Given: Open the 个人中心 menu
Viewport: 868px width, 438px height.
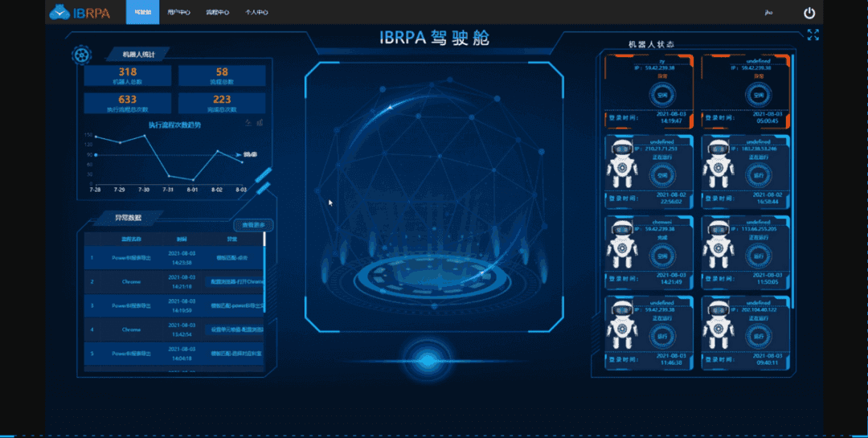Looking at the screenshot, I should tap(256, 12).
